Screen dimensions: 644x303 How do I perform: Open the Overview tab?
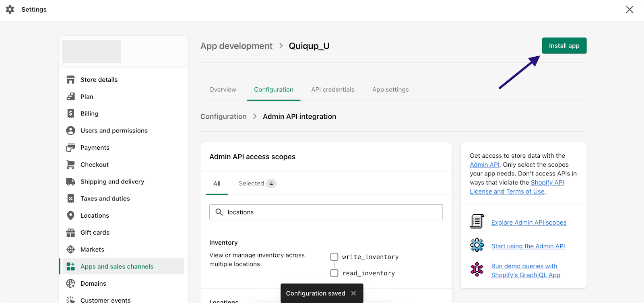[x=223, y=90]
